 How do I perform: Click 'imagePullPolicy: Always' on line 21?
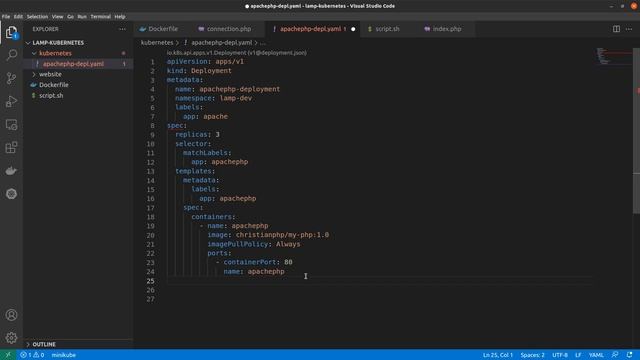point(254,244)
